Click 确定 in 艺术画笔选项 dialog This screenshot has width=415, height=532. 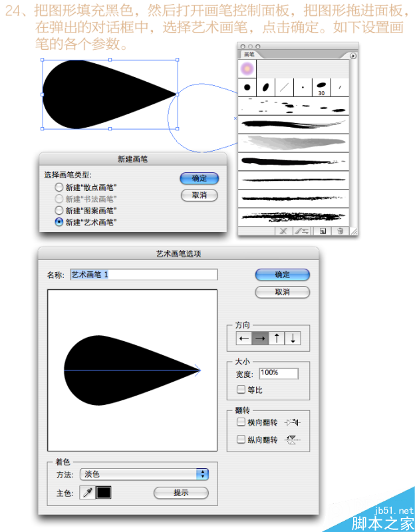tap(283, 275)
